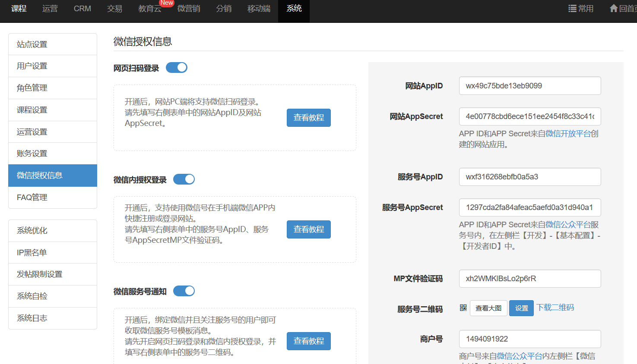
Task: Click the home icon for 回首页
Action: pyautogui.click(x=613, y=9)
